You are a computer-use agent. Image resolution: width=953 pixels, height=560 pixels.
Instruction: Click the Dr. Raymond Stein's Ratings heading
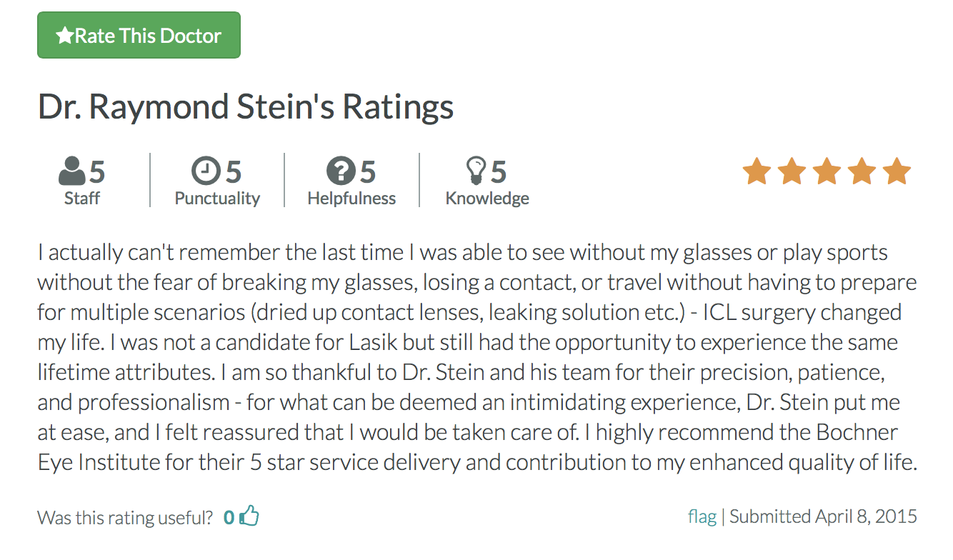(x=246, y=107)
